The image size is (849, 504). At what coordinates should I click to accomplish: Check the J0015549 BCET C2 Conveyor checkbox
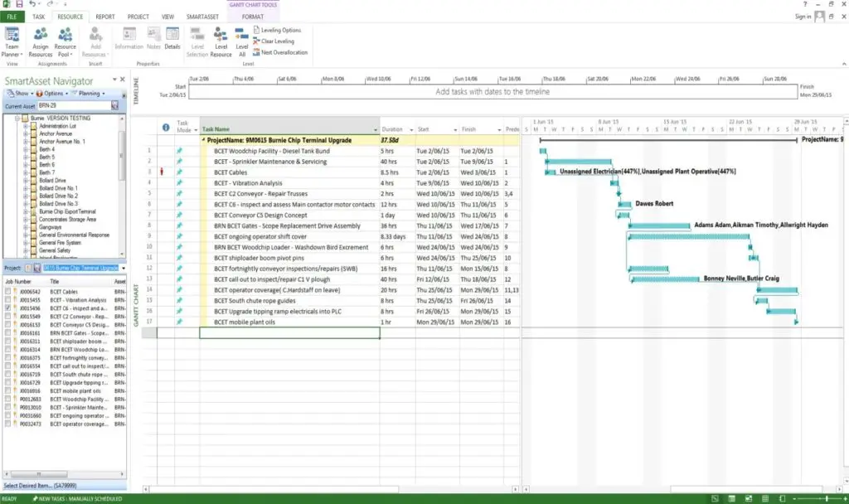pyautogui.click(x=7, y=316)
